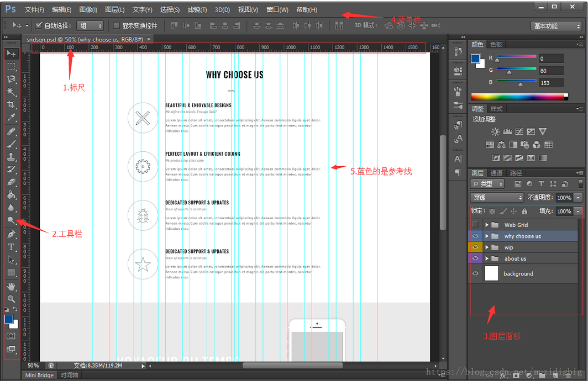Close the sndsqn.psd document tab
The image size is (588, 381).
149,39
